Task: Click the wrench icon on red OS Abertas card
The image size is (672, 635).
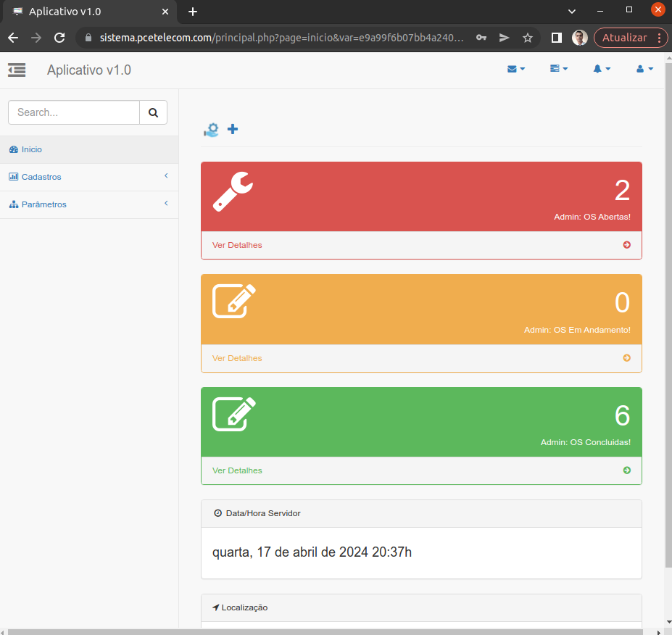Action: pos(232,191)
